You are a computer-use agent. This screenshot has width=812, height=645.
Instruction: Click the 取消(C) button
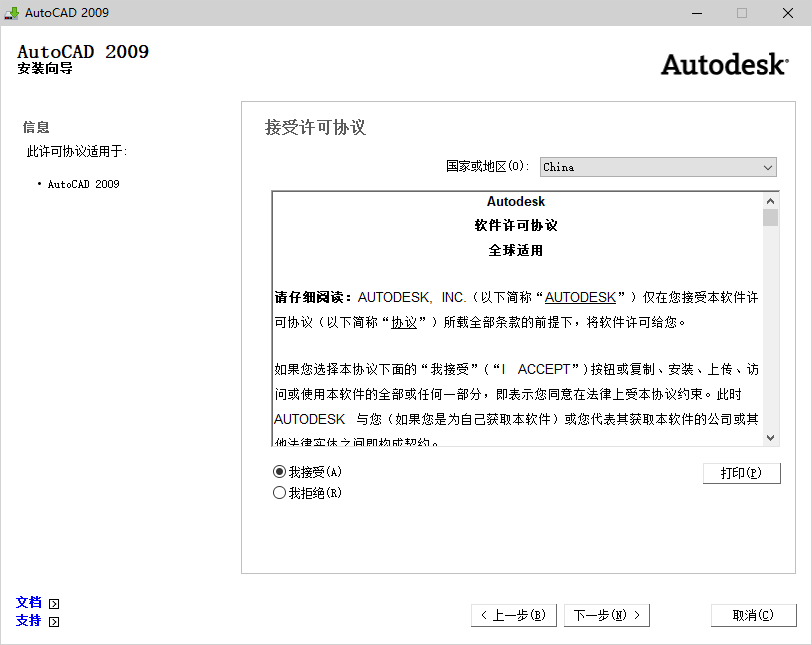753,615
